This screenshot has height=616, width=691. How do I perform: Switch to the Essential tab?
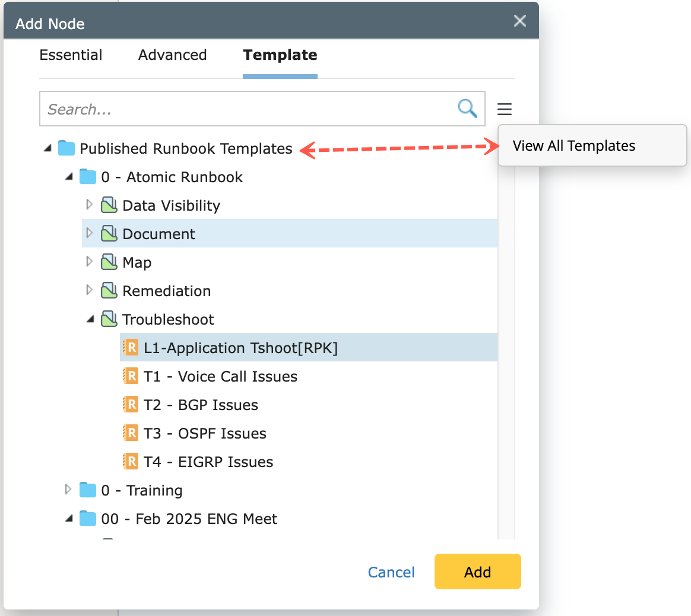coord(71,55)
